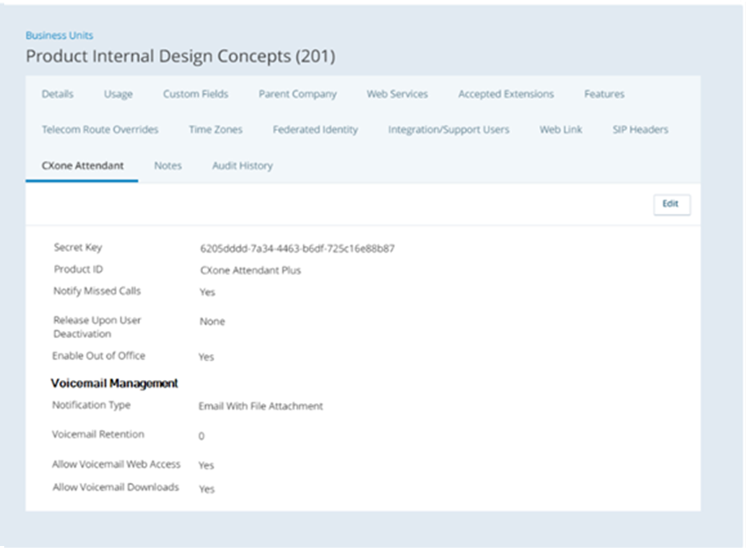Select the Time Zones tab
Viewport: 756px width, 558px height.
point(216,130)
